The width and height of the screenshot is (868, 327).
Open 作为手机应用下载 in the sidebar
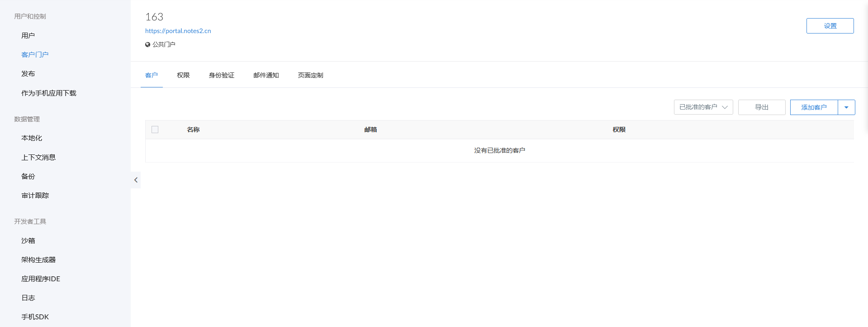(49, 93)
